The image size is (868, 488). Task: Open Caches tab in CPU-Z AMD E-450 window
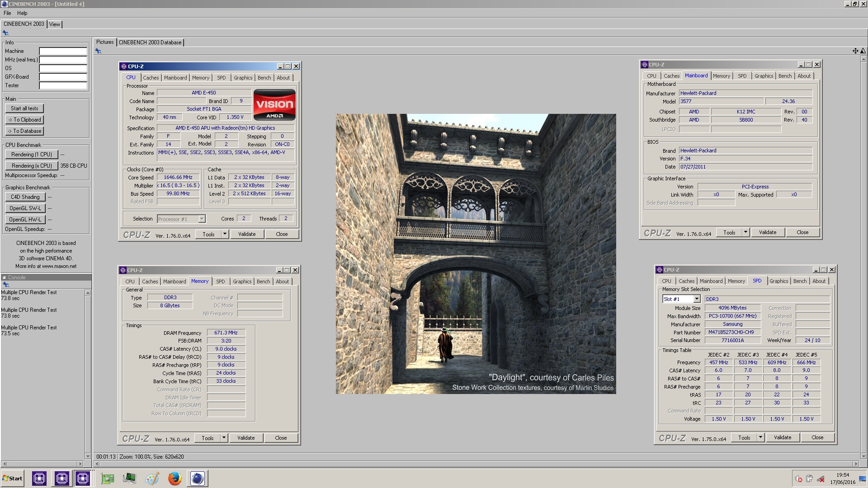[151, 78]
